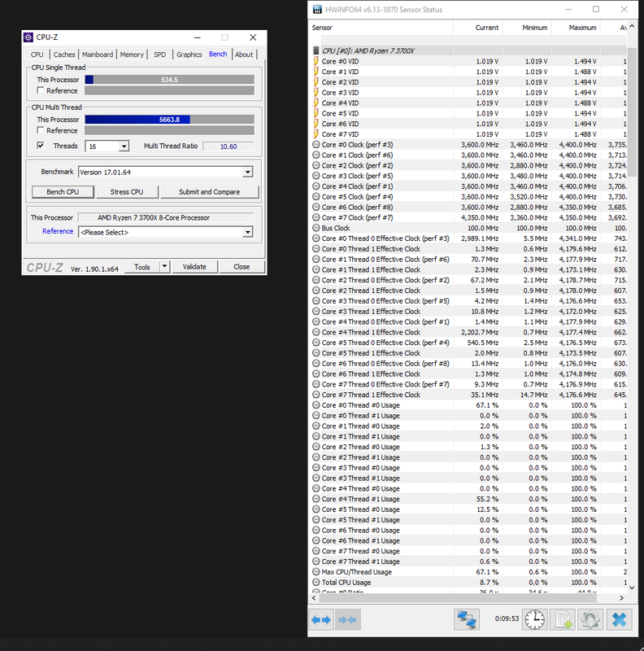Click icon beside Core #7 Clock (perf #7)

click(x=315, y=217)
